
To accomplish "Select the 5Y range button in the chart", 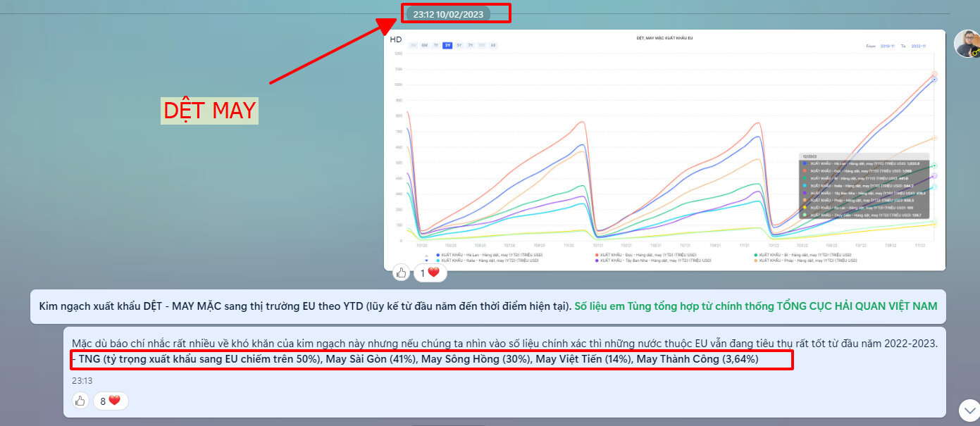I will point(459,45).
